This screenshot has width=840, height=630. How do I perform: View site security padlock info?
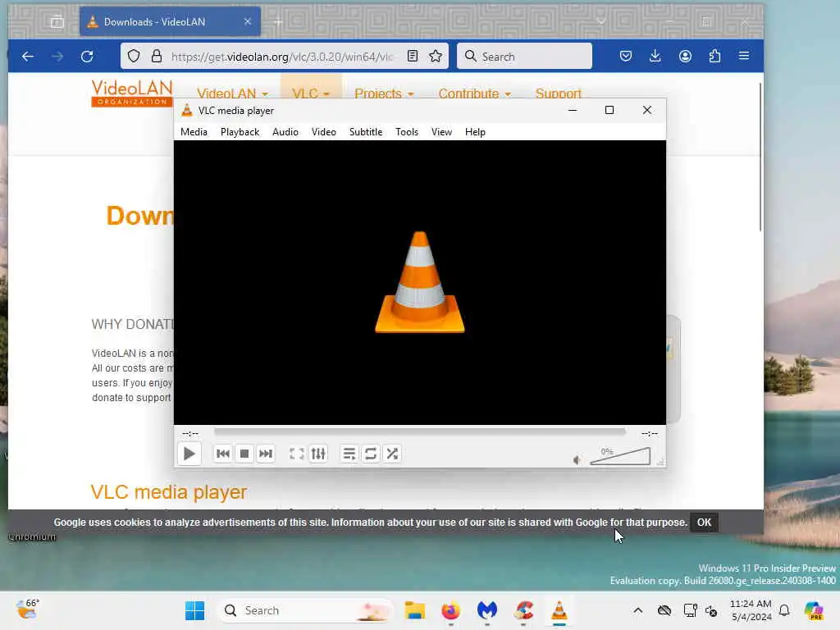click(157, 57)
